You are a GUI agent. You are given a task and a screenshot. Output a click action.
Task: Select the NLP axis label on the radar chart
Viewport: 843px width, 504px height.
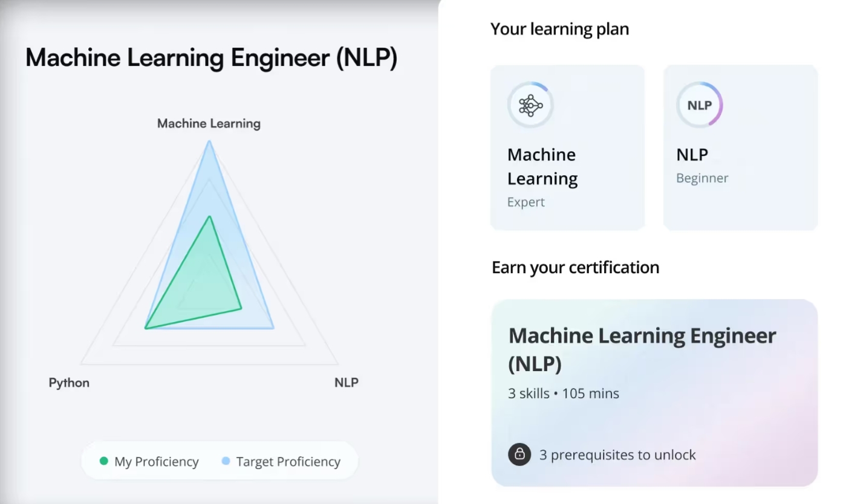click(346, 383)
